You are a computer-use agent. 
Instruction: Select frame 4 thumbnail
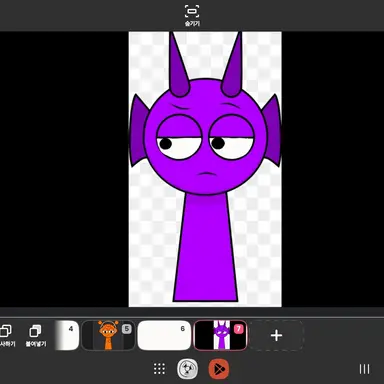coord(67,335)
